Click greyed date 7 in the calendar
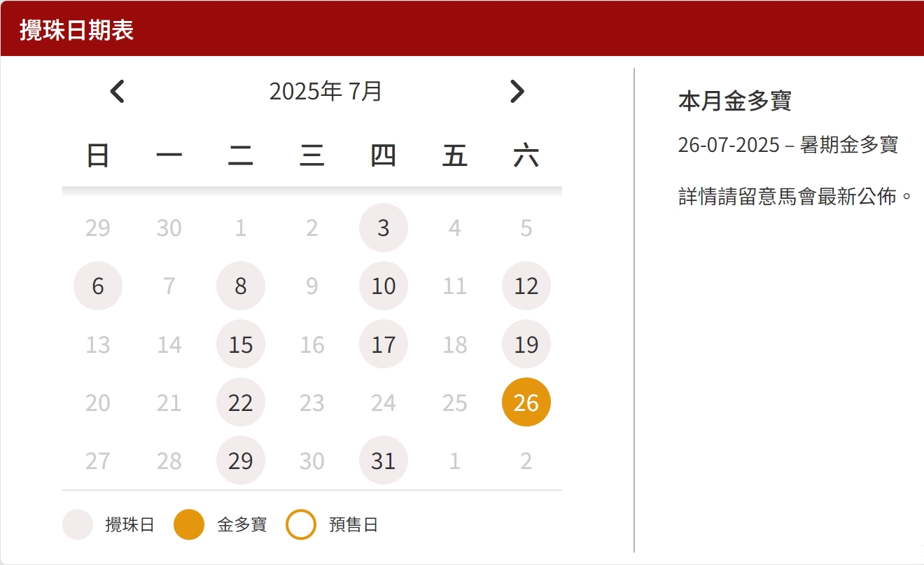Viewport: 924px width, 565px height. [169, 286]
